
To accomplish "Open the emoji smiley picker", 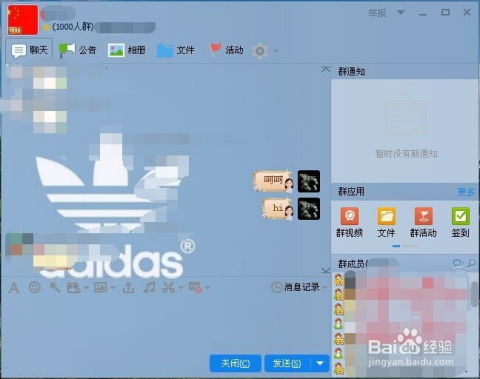I will 35,287.
